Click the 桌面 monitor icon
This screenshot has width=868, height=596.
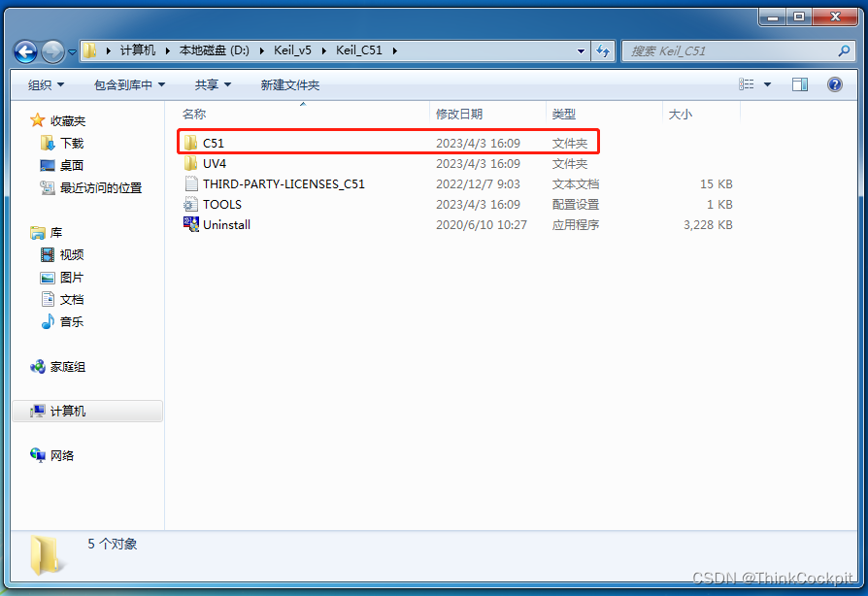tap(48, 165)
